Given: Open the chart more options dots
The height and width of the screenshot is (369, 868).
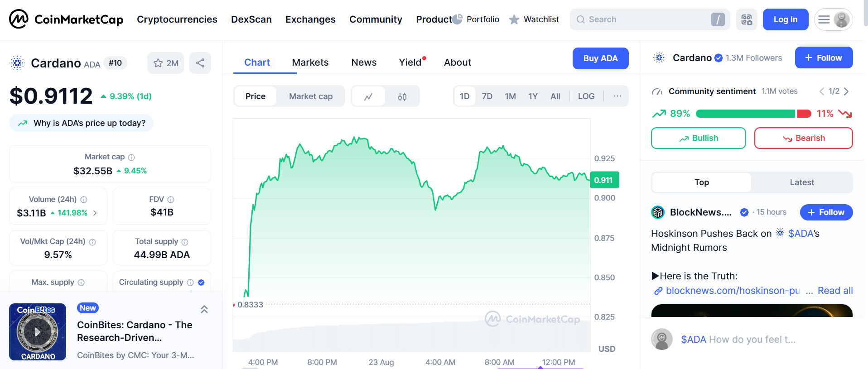Looking at the screenshot, I should (617, 96).
